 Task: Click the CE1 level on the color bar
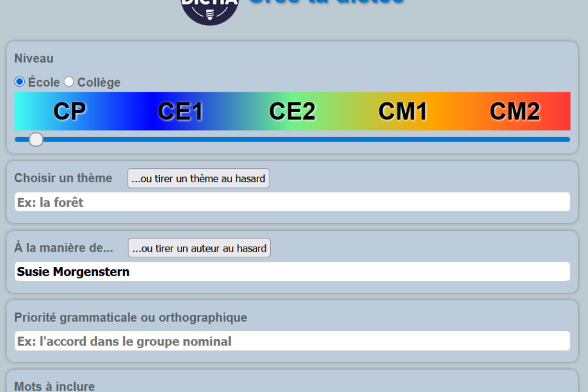tap(181, 111)
